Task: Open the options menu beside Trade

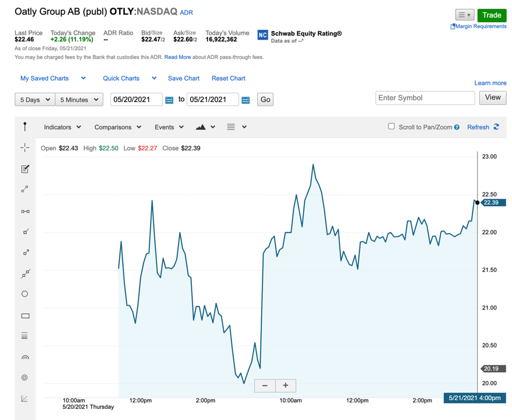Action: pyautogui.click(x=465, y=15)
